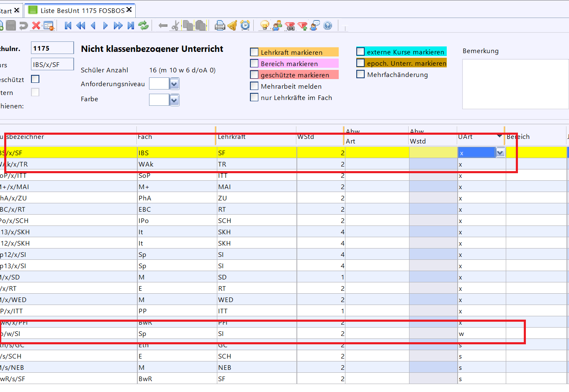Click the green refresh arrows icon
This screenshot has width=569, height=392.
pos(144,26)
